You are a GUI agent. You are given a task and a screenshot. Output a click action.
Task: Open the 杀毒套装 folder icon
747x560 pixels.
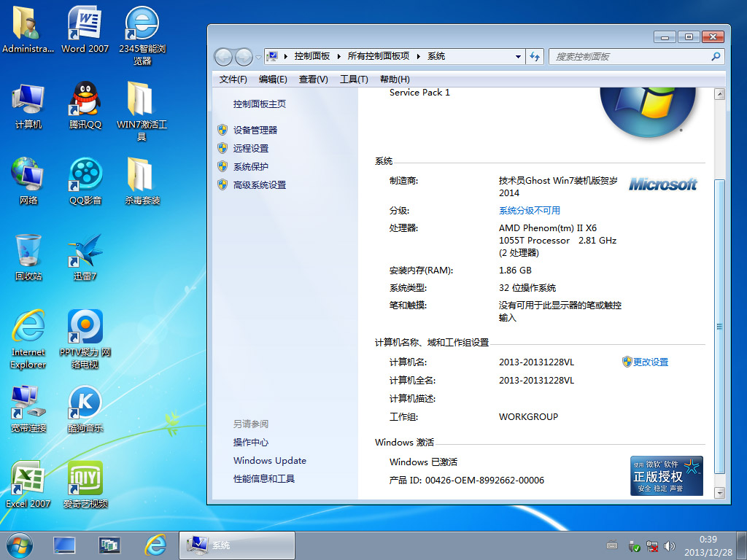[x=142, y=182]
